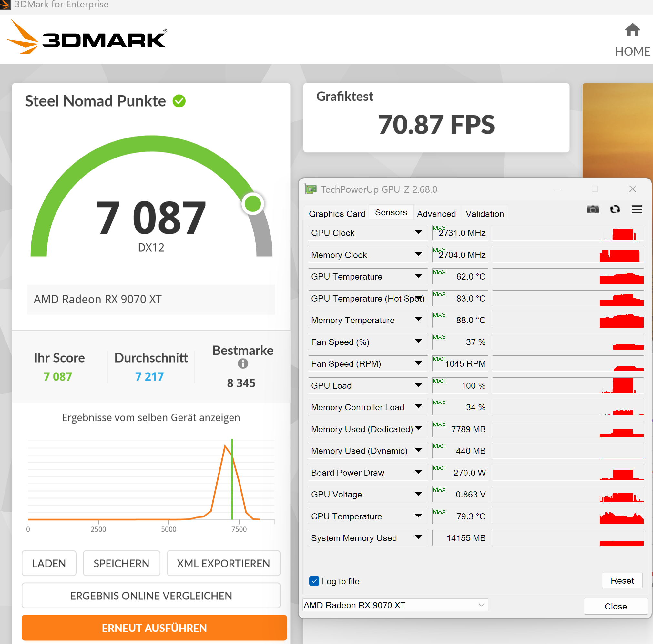Expand the Fan Speed (RPM) dropdown

[418, 363]
